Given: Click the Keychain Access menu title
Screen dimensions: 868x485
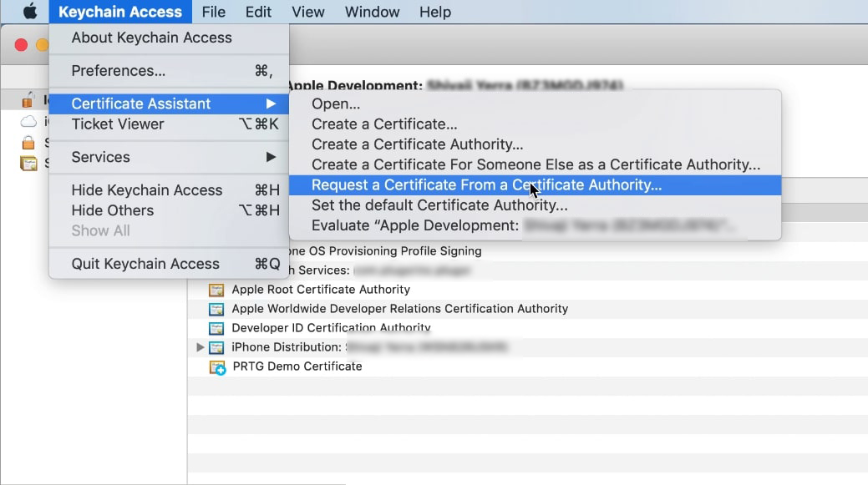Looking at the screenshot, I should pyautogui.click(x=120, y=12).
